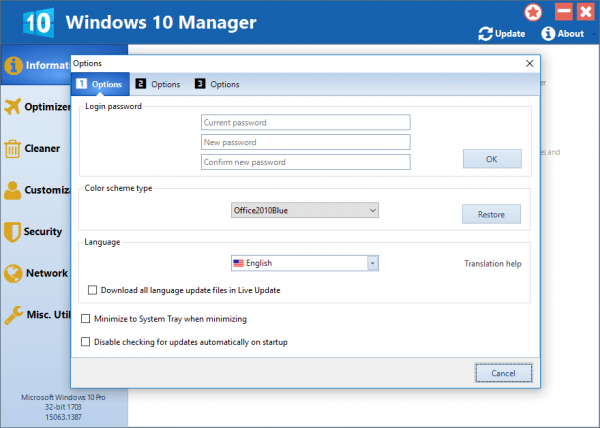Click the number 2 badge on second tab

(x=140, y=83)
